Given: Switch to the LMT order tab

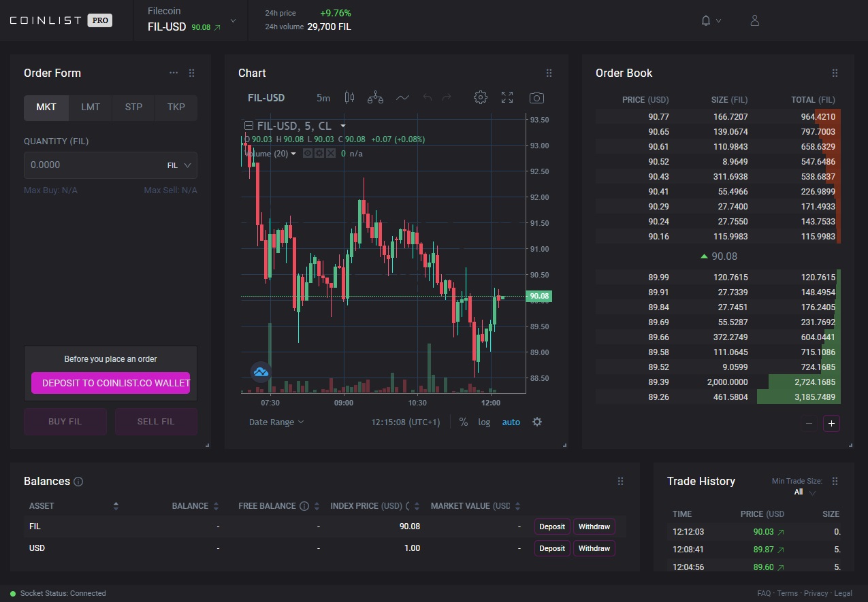Looking at the screenshot, I should coord(90,107).
